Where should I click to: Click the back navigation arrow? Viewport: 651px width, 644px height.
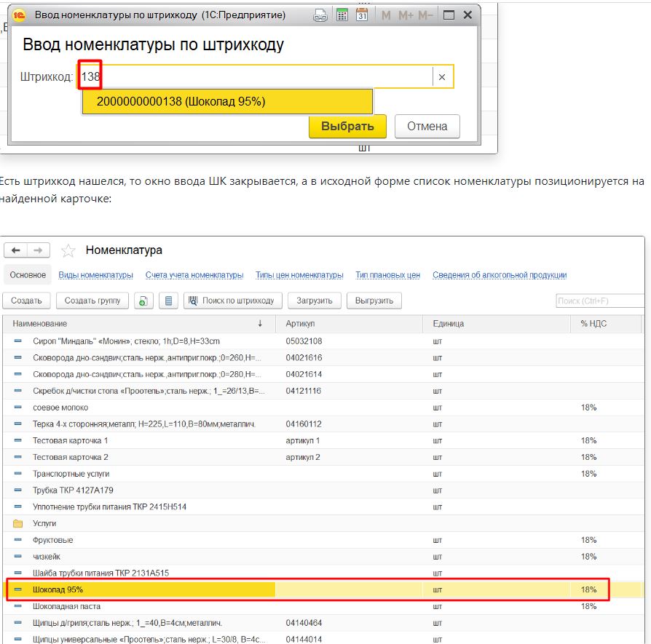click(16, 250)
